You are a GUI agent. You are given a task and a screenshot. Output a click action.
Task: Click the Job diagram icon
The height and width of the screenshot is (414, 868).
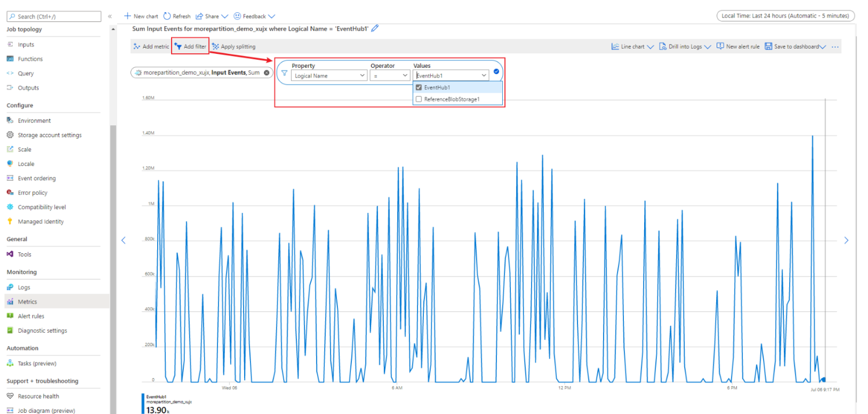(10, 411)
